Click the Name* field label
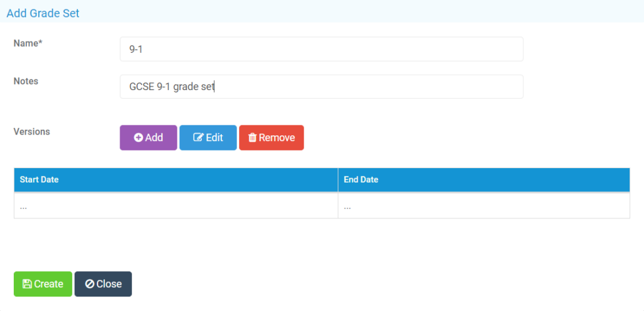 click(28, 43)
